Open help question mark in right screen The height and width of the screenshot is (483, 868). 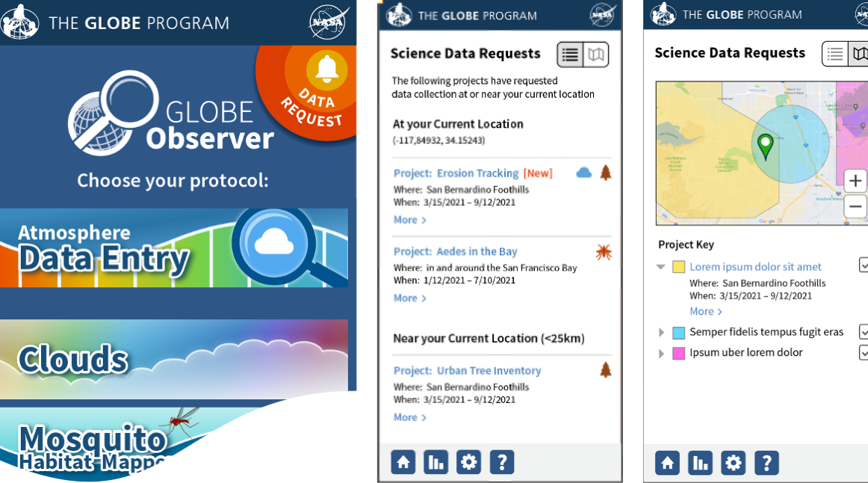(766, 463)
